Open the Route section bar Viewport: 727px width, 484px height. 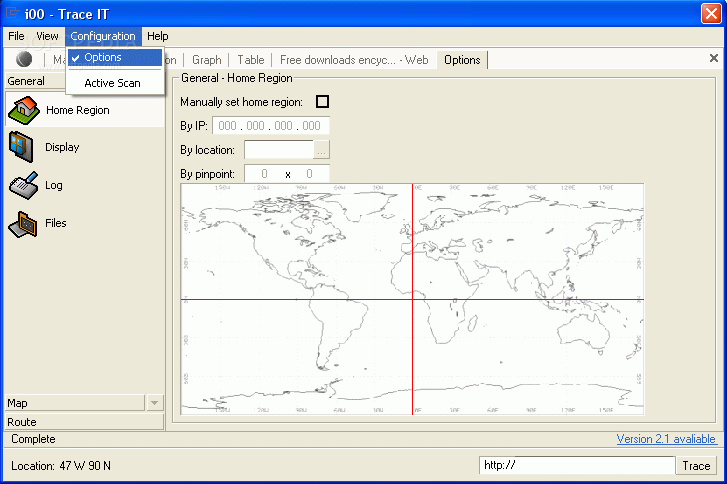(84, 422)
